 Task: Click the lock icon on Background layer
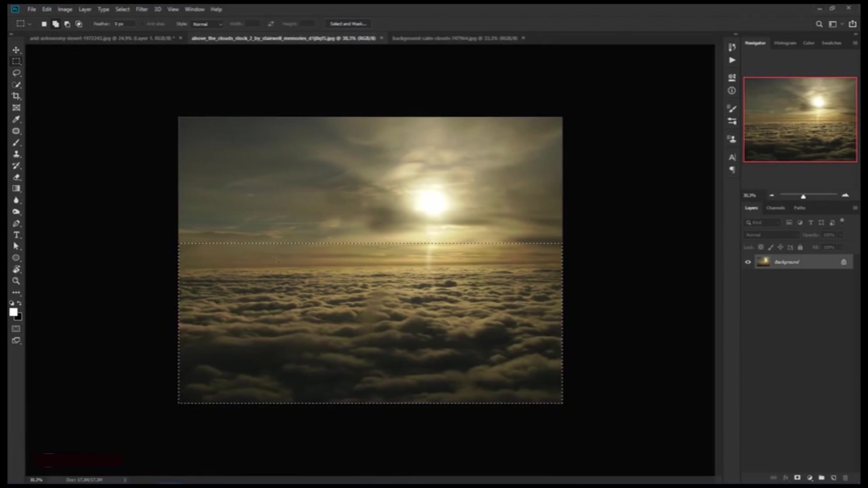pyautogui.click(x=844, y=262)
